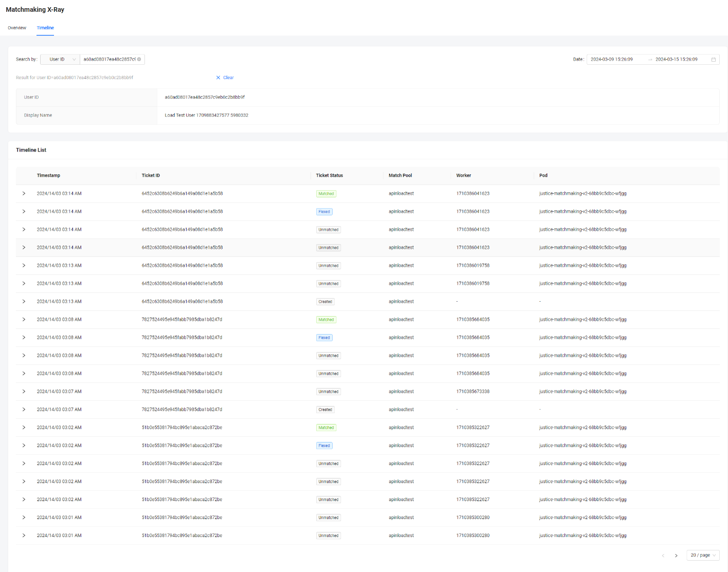Click ticket ID in the 03:02 AM Matched row
The width and height of the screenshot is (728, 572).
[182, 428]
